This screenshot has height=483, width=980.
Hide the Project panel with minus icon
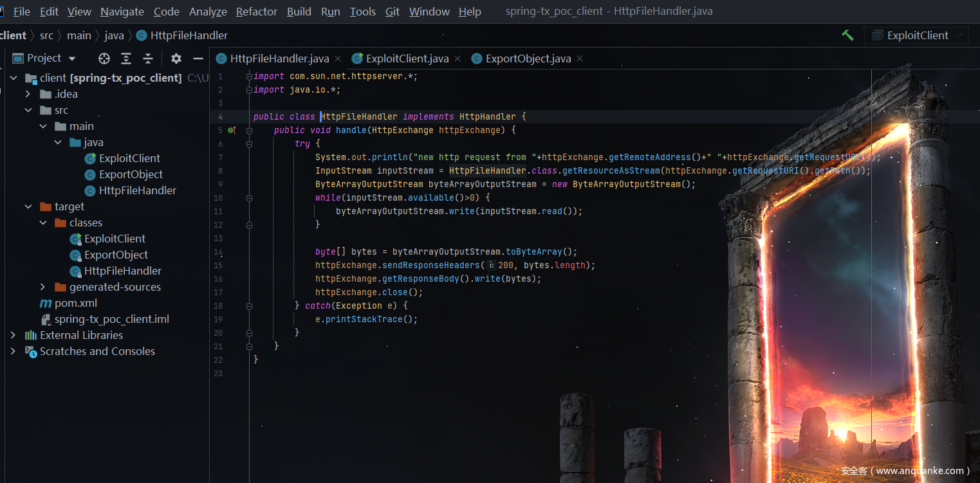point(198,59)
